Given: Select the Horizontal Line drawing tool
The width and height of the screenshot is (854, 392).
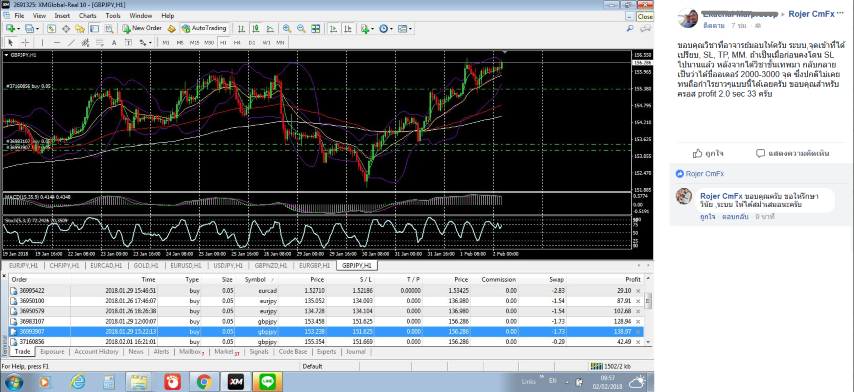Looking at the screenshot, I should click(57, 42).
